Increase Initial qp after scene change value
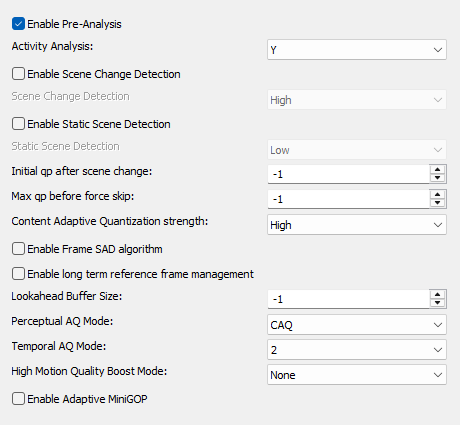460x425 pixels. [437, 170]
